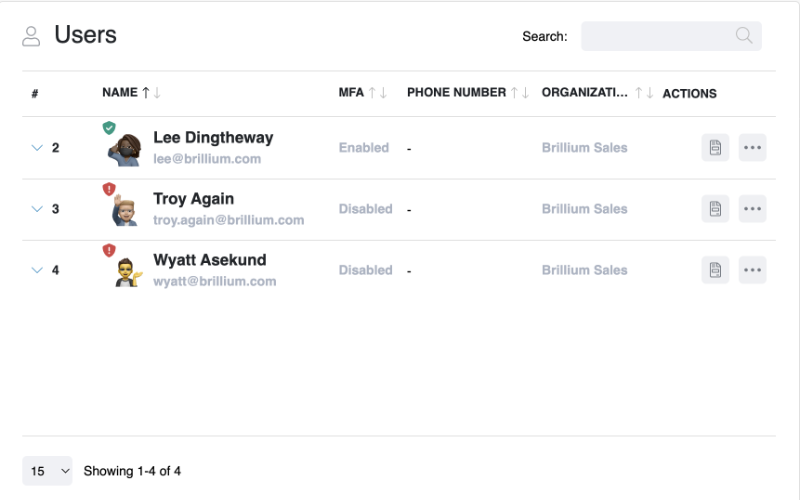Screen dimensions: 800x500
Task: Open the Lee Dingtheway user name
Action: click(x=213, y=137)
